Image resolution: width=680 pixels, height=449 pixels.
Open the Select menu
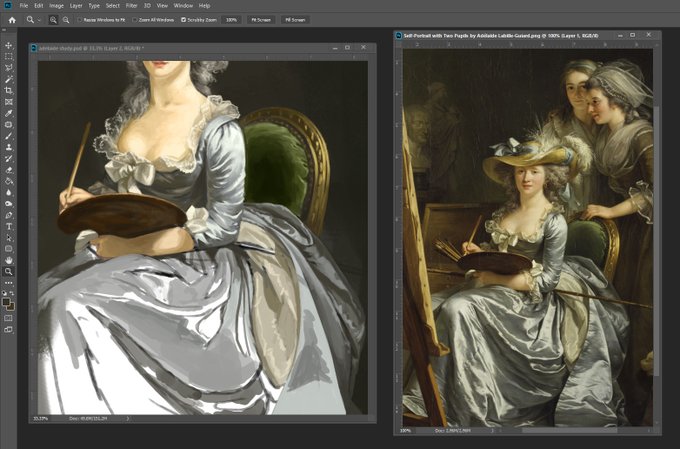(113, 6)
